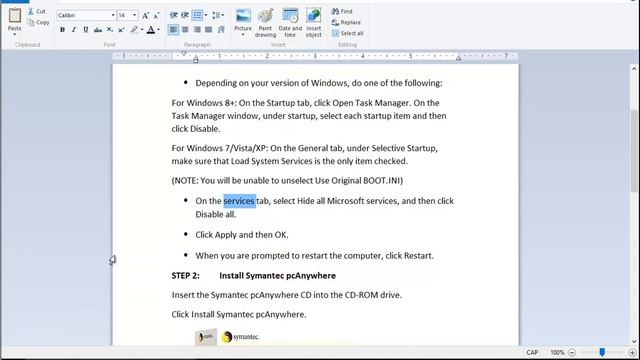640x360 pixels.
Task: Toggle Underline formatting
Action: (x=86, y=29)
